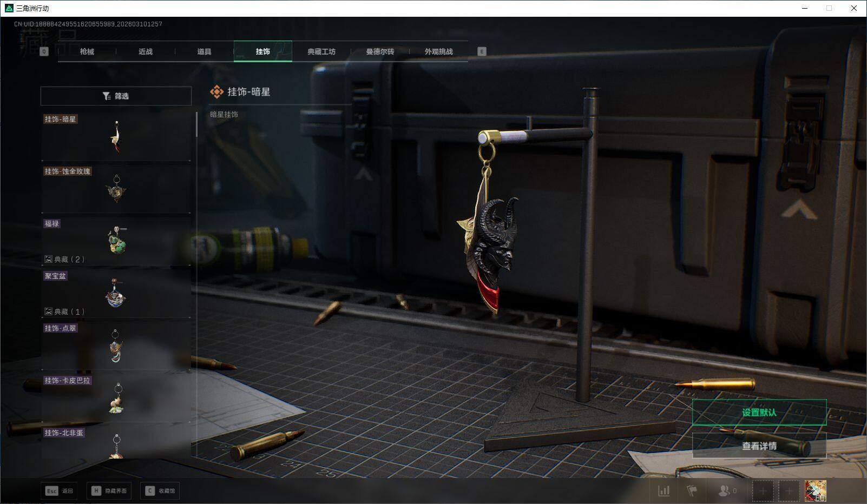This screenshot has height=504, width=867.
Task: Click the 挂饰-暗星 title heading
Action: (x=248, y=92)
